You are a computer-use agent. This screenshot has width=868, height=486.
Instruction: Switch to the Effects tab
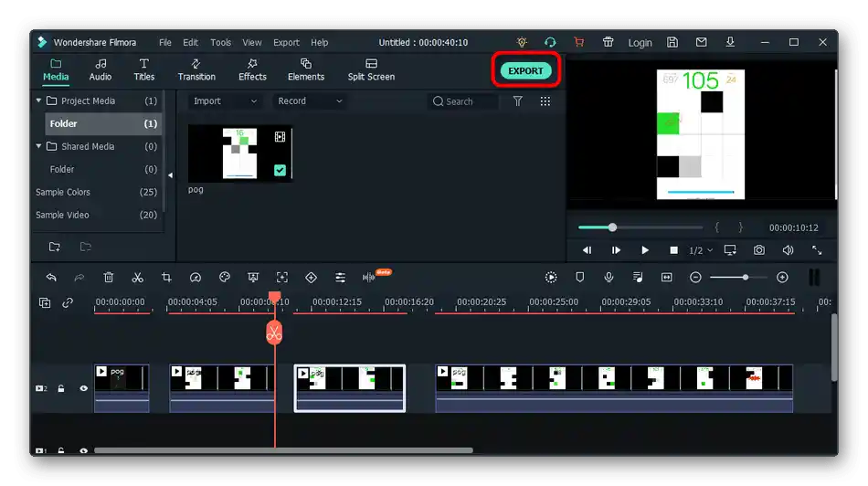click(252, 70)
